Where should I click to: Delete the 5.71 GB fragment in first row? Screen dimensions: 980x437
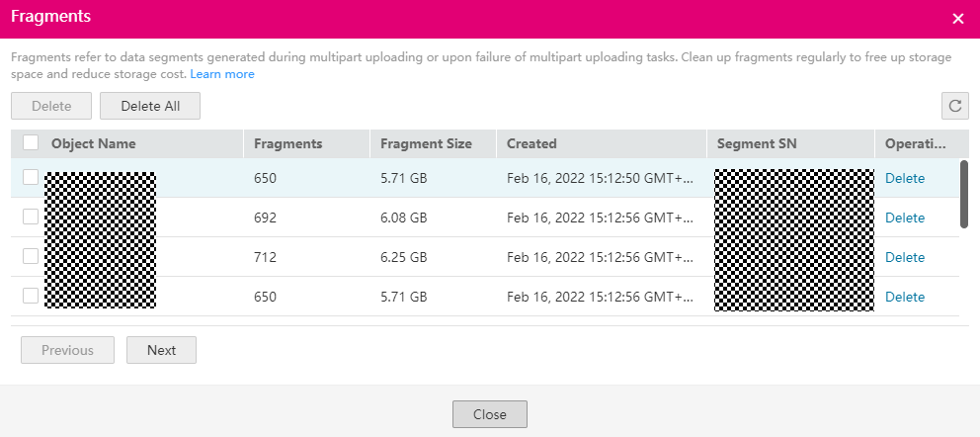(x=905, y=178)
